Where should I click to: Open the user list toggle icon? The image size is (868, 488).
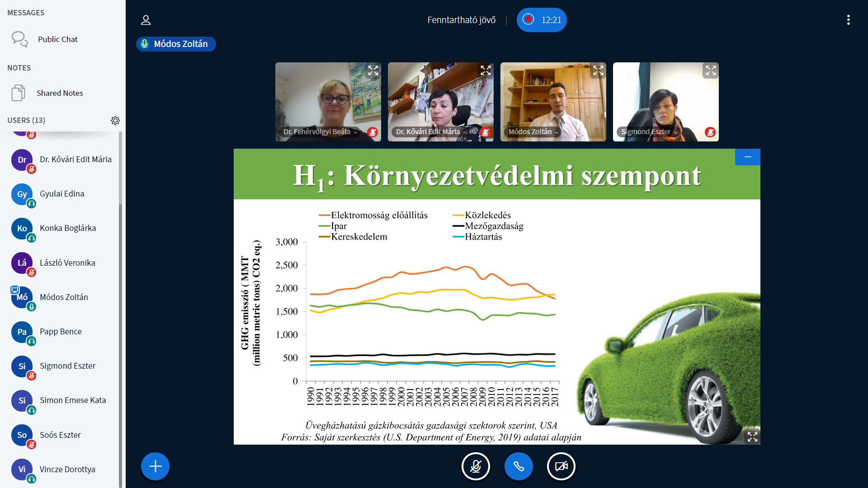pos(146,20)
